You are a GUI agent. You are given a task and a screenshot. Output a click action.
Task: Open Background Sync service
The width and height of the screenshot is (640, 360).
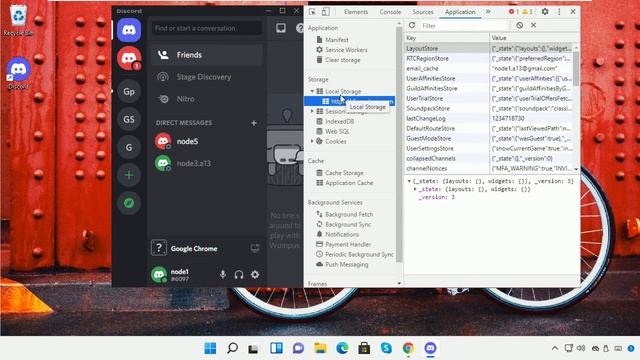point(348,224)
